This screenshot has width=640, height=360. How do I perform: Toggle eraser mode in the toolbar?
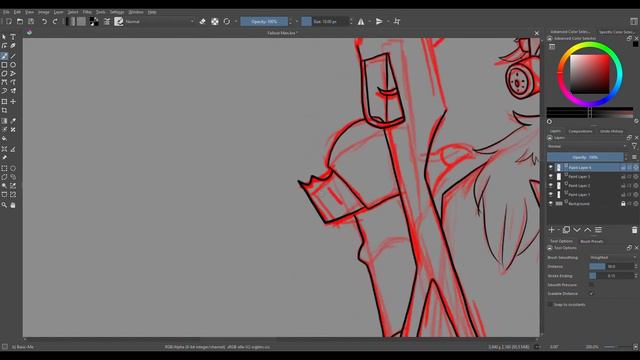coord(202,21)
